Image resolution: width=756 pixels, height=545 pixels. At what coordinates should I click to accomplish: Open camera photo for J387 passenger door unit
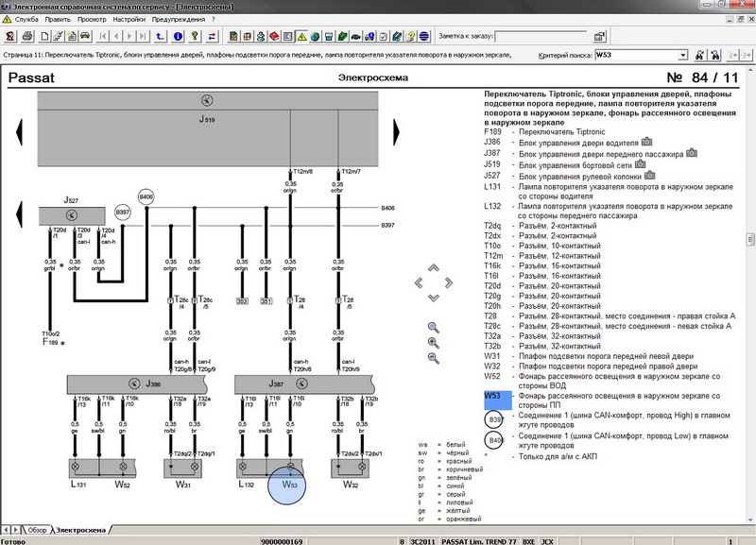tap(692, 153)
